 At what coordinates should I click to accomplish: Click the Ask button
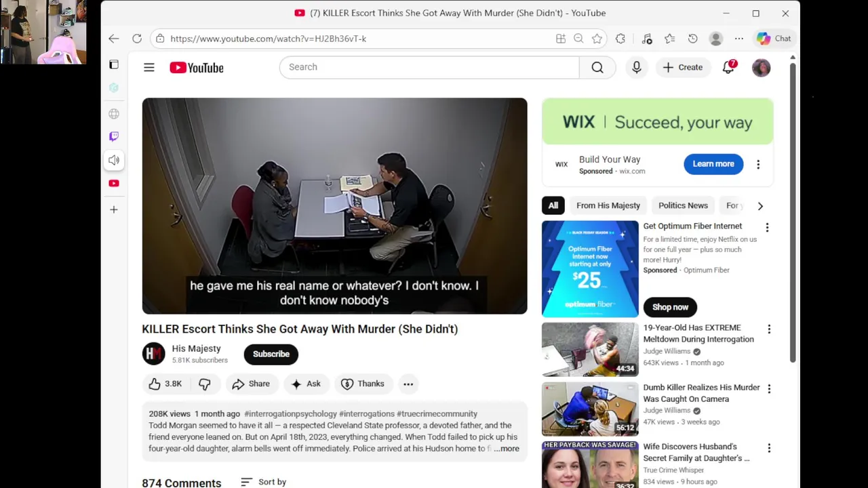point(306,384)
